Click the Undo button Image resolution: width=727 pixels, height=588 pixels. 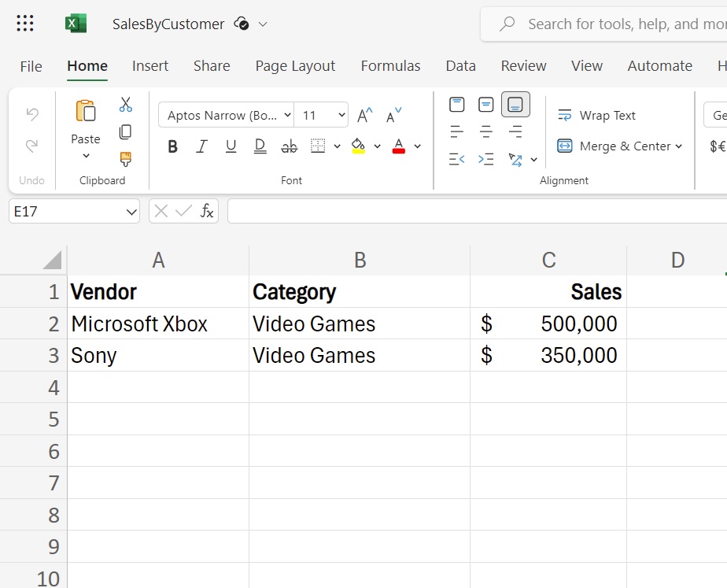(31, 114)
